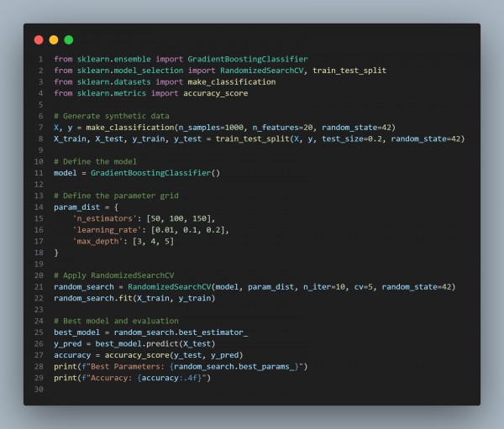Click 'GradientBoostingClassifier' in the line 1 import
The width and height of the screenshot is (504, 429).
point(248,59)
